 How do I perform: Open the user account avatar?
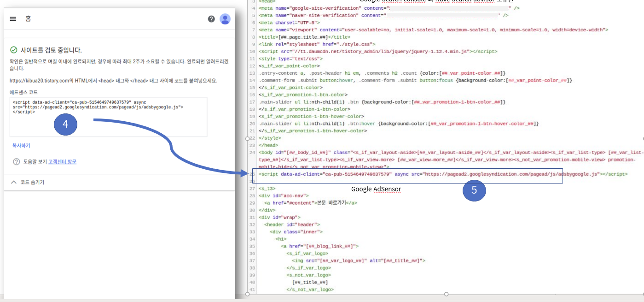point(225,19)
